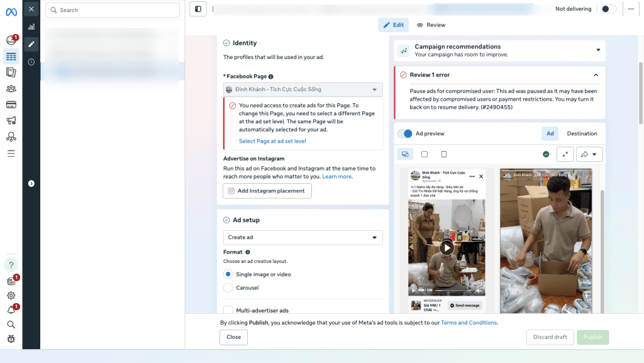This screenshot has height=363, width=644.
Task: Click Learn more link
Action: click(x=337, y=177)
